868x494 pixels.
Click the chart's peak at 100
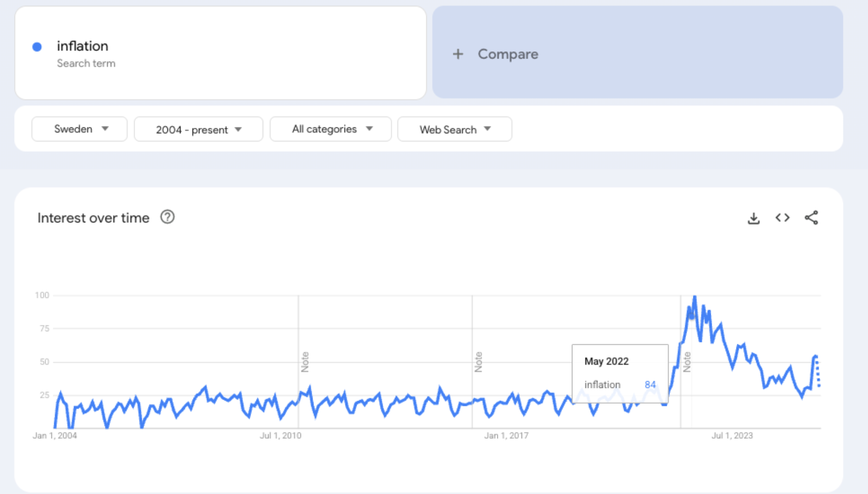[x=695, y=297]
